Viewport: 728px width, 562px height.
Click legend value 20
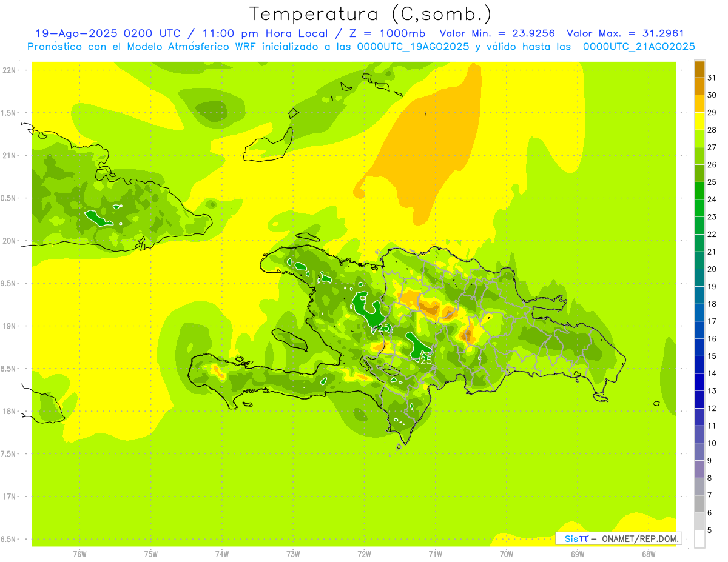(x=712, y=269)
